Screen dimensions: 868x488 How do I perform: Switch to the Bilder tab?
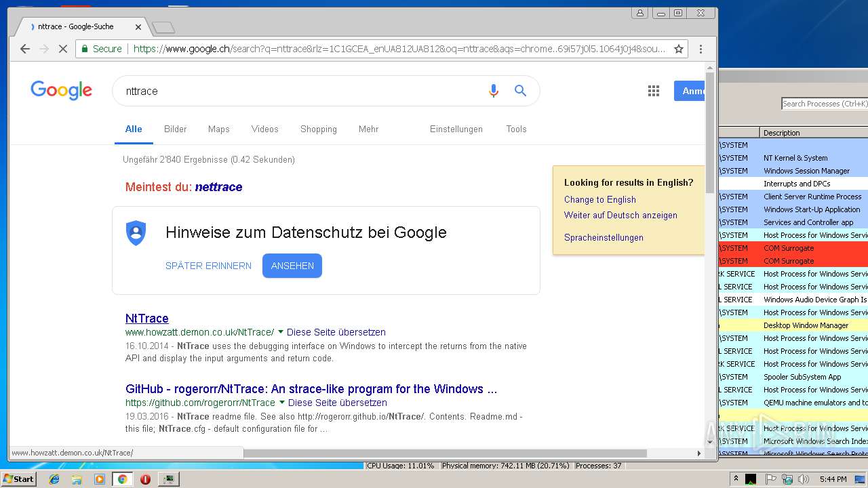click(175, 129)
